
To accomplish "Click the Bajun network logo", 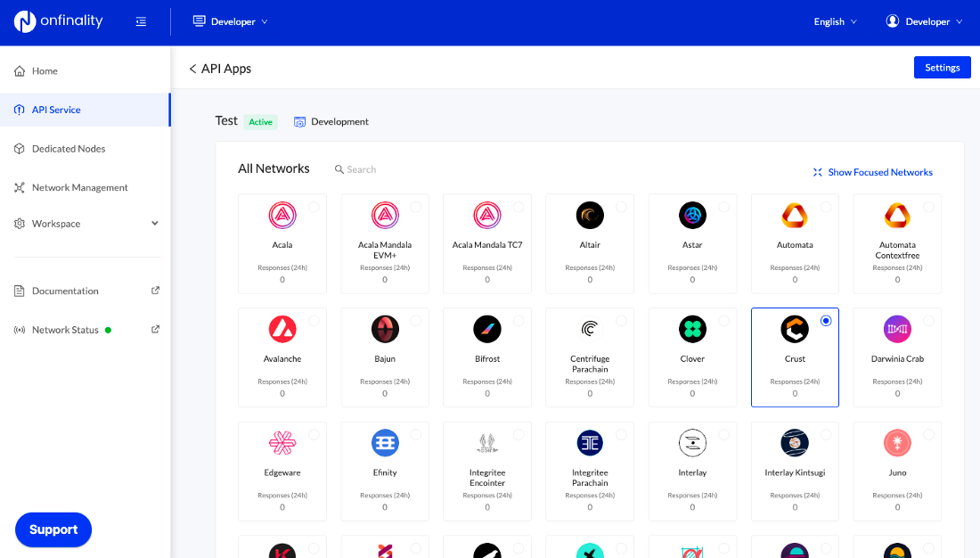I will 385,329.
